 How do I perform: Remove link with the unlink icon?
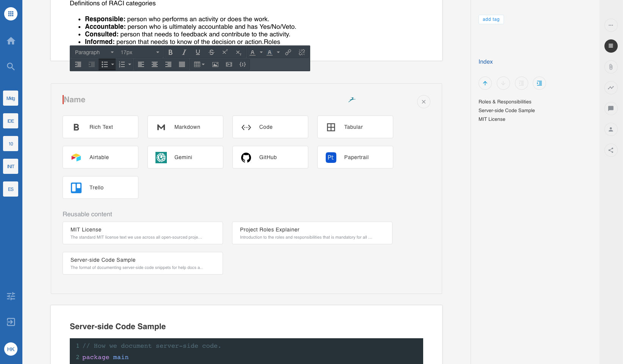tap(302, 52)
